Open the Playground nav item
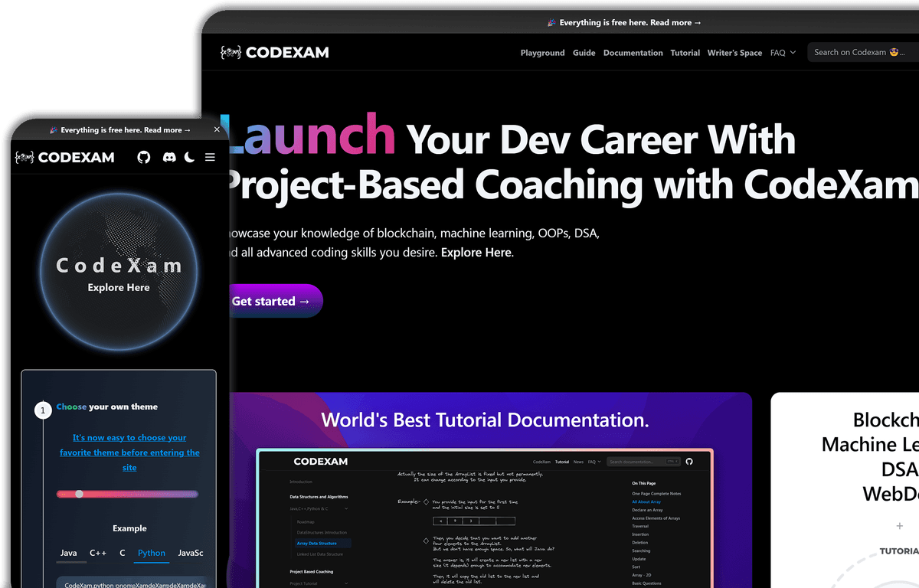This screenshot has height=588, width=919. [542, 53]
